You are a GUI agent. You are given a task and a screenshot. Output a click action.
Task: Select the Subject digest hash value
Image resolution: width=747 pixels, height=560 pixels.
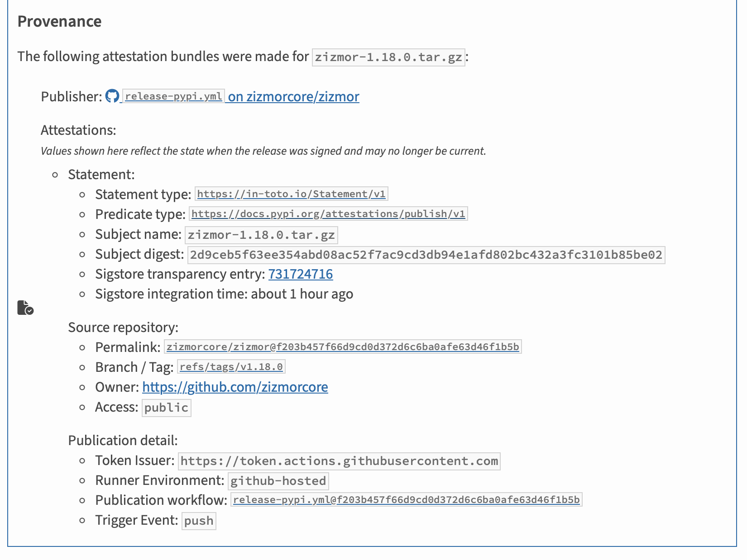pos(426,255)
